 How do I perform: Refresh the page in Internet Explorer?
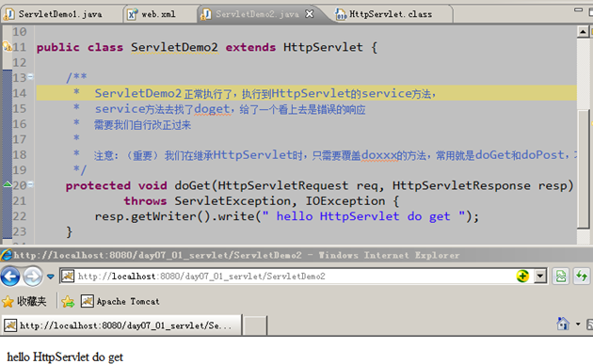tap(582, 277)
